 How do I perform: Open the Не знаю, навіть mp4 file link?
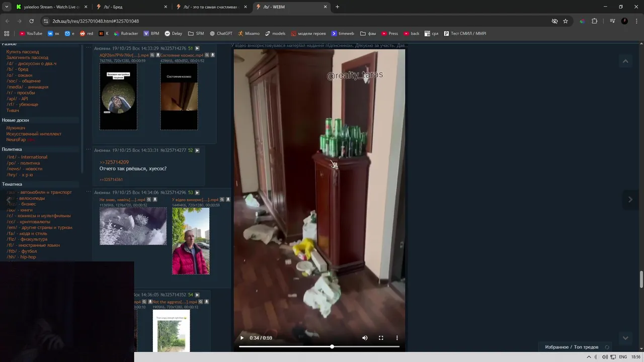click(x=123, y=200)
